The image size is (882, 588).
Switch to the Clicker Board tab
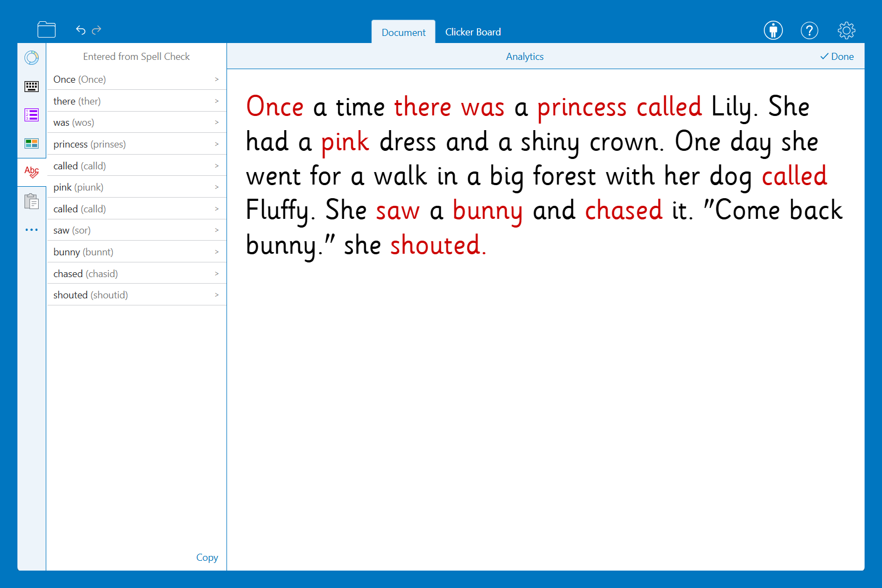point(473,32)
